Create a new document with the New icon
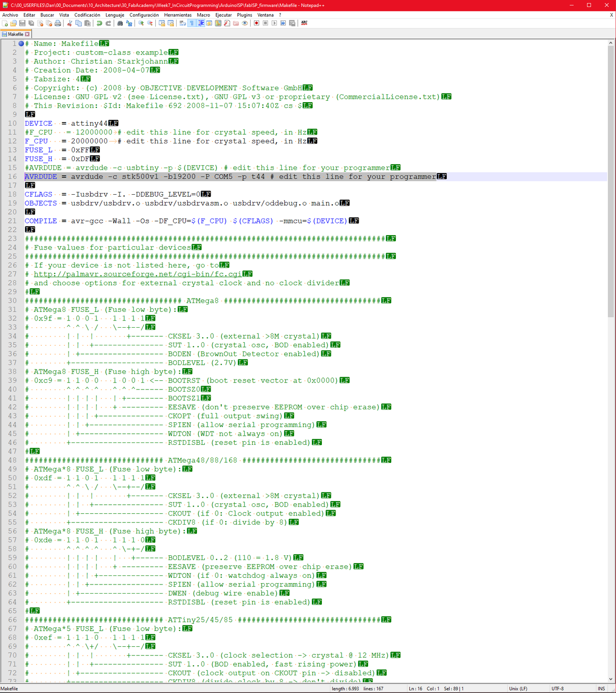 click(x=5, y=23)
